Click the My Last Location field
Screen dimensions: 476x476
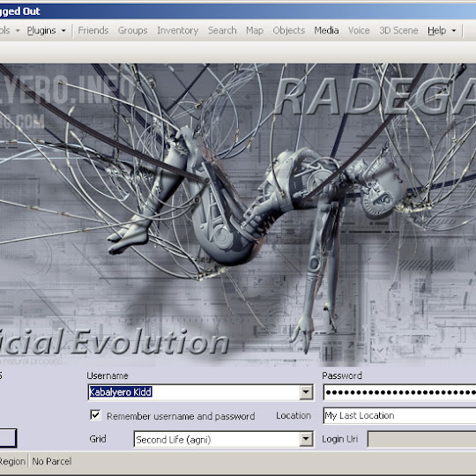399,415
